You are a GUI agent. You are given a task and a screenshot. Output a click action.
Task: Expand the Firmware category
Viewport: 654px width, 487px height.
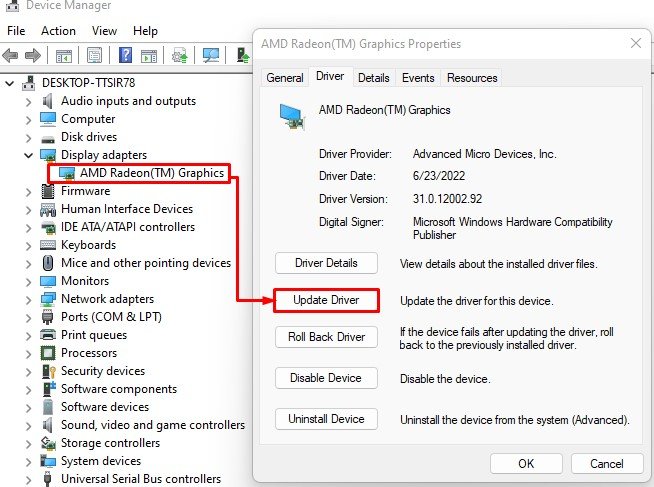click(x=28, y=191)
